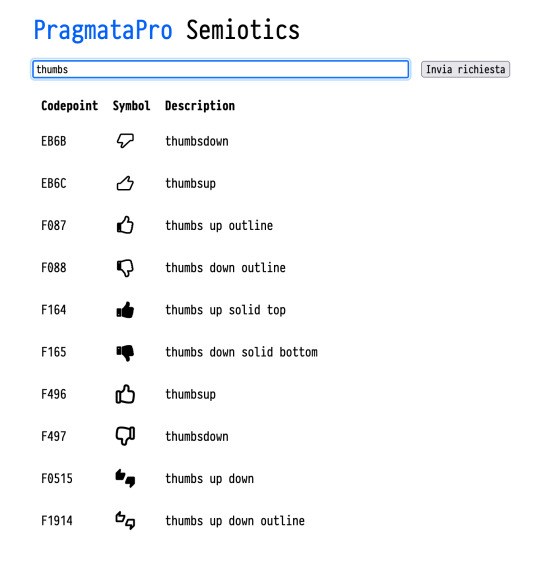
Task: Click the filled thumbs up down glyph
Action: [x=125, y=478]
